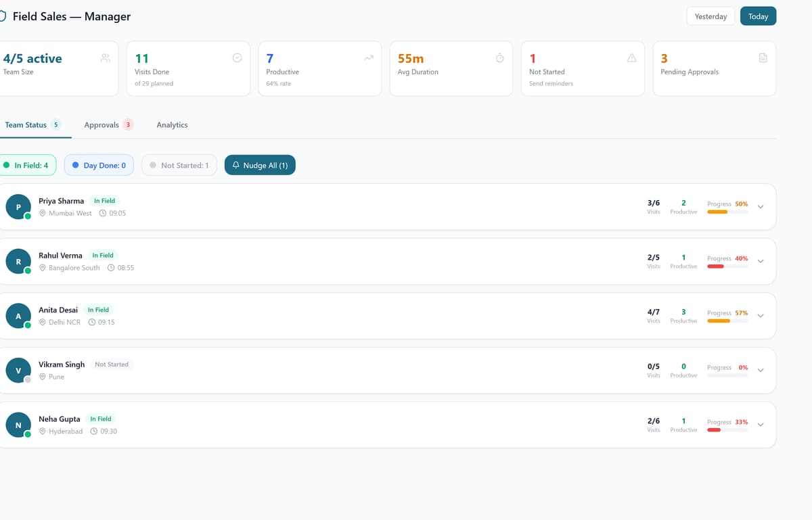Click Neha Gupta's 33% progress bar
The image size is (812, 520).
click(727, 430)
